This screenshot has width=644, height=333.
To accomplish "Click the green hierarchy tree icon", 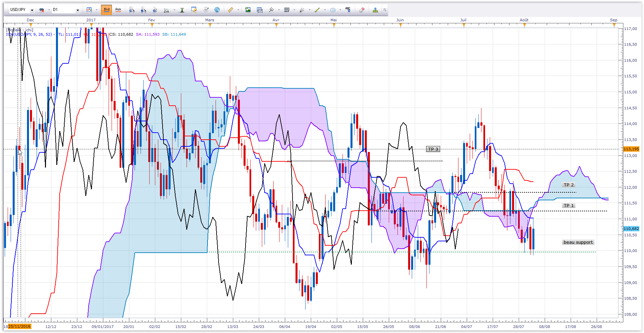I will (x=375, y=10).
